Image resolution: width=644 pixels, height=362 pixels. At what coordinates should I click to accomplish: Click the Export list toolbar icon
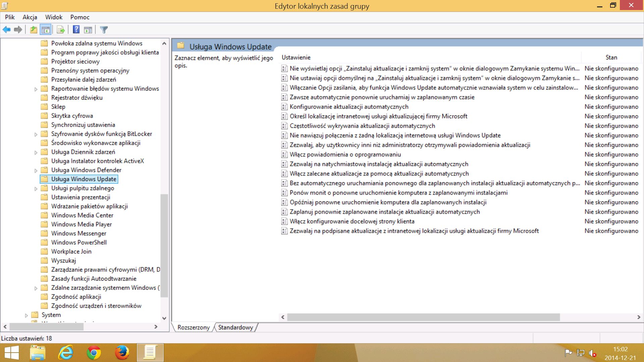pos(61,30)
